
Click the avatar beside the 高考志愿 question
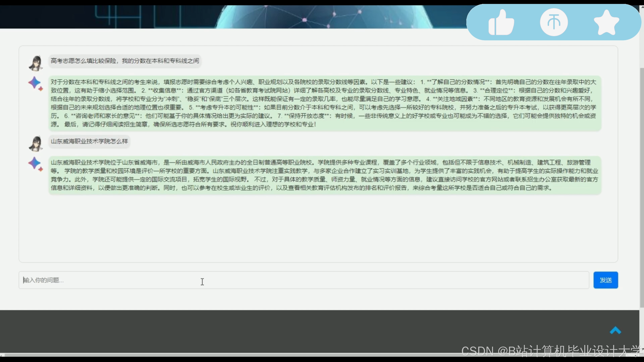[x=36, y=63]
